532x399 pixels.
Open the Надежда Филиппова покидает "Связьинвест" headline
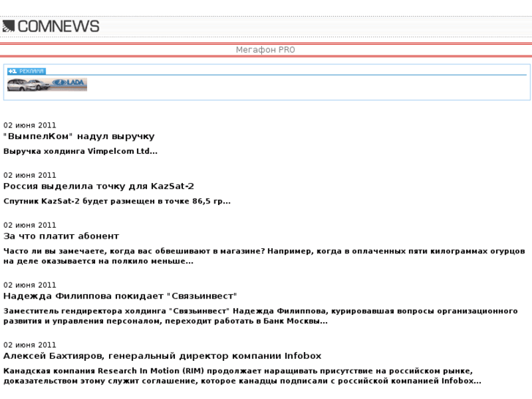pyautogui.click(x=120, y=296)
